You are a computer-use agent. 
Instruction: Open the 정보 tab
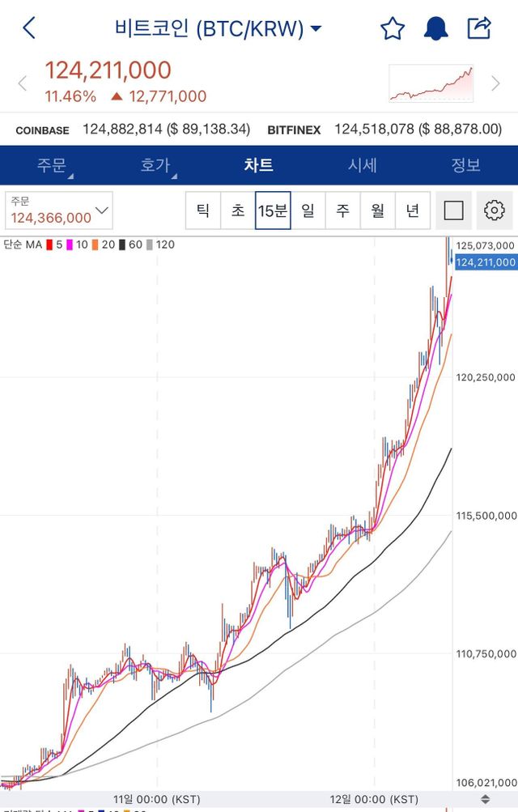click(x=465, y=165)
